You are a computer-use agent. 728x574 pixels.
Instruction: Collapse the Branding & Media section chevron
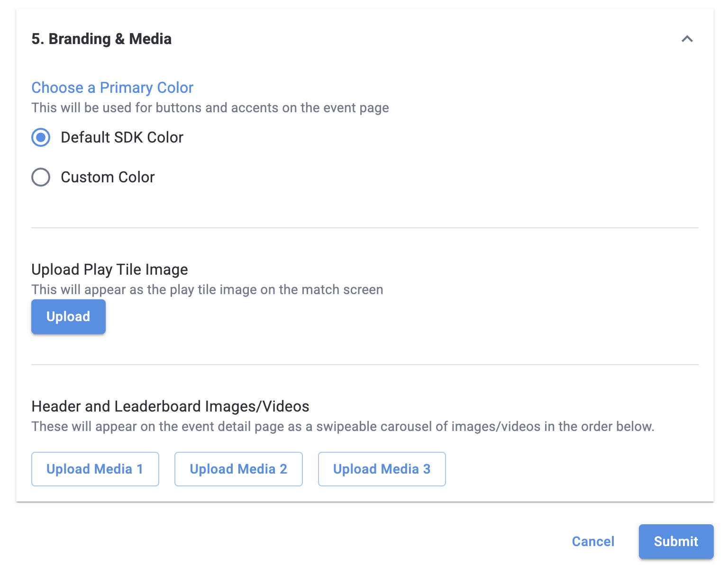pos(687,39)
